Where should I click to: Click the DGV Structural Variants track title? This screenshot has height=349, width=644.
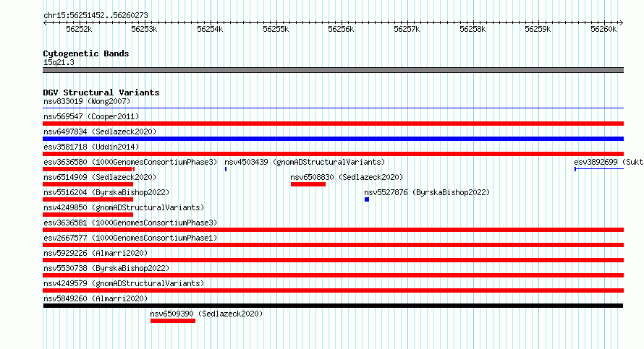pos(101,92)
